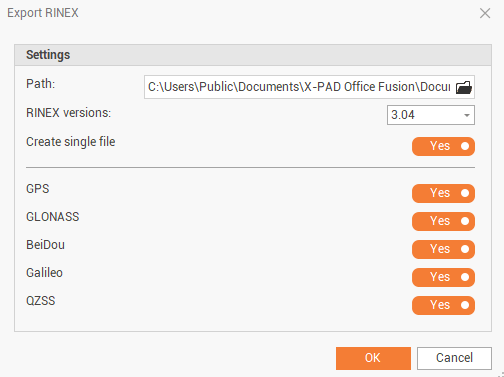Click the Path label text

pyautogui.click(x=40, y=84)
